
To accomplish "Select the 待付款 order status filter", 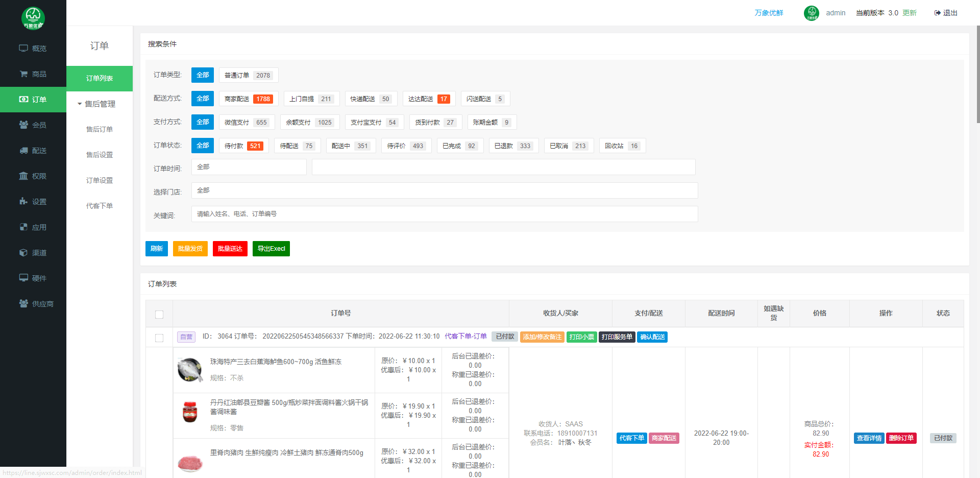I will tap(244, 146).
